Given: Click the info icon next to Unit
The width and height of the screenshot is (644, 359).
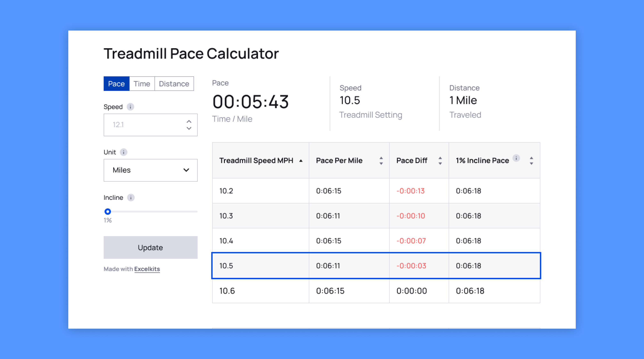Looking at the screenshot, I should pyautogui.click(x=124, y=152).
